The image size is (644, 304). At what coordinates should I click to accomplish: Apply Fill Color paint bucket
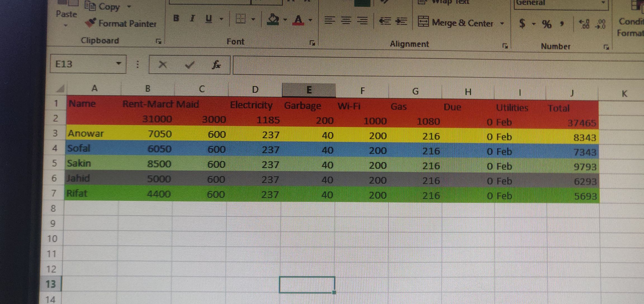point(273,20)
